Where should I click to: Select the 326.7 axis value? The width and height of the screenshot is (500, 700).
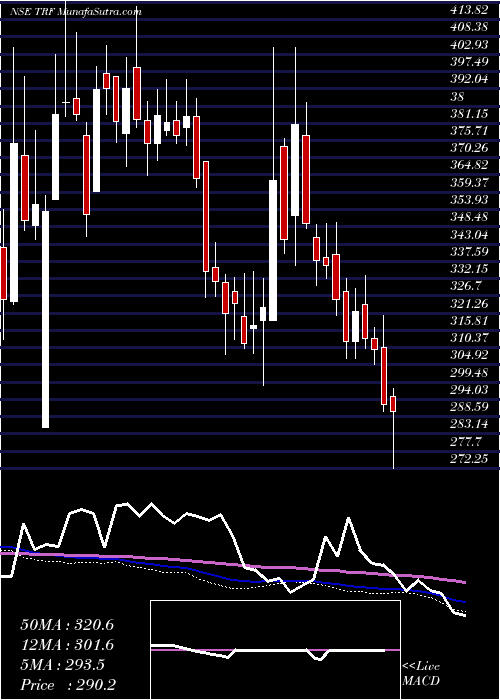tap(466, 285)
